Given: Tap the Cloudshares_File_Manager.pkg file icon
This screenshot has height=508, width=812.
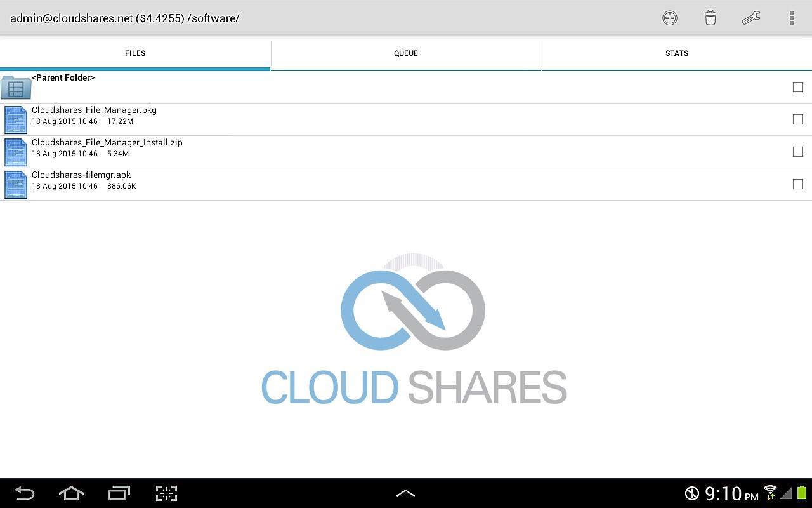Looking at the screenshot, I should point(15,119).
